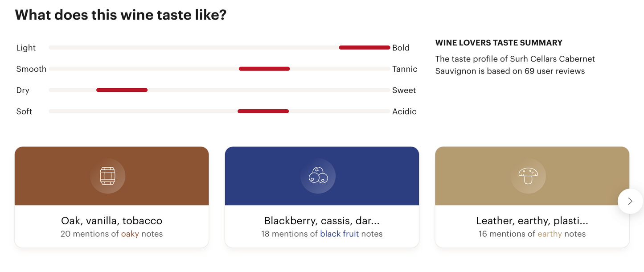Select the Oak, vanilla, tobacco card title
This screenshot has height=272, width=644.
pos(111,221)
